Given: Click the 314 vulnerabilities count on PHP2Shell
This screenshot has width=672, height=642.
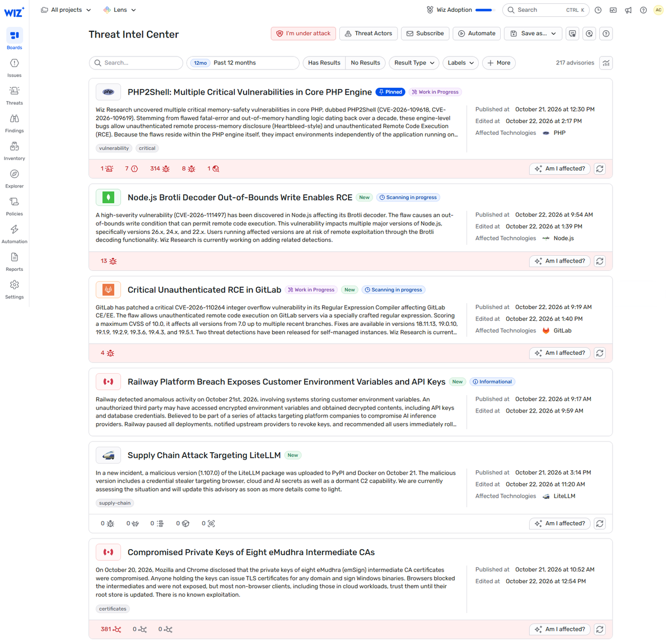Looking at the screenshot, I should tap(160, 169).
